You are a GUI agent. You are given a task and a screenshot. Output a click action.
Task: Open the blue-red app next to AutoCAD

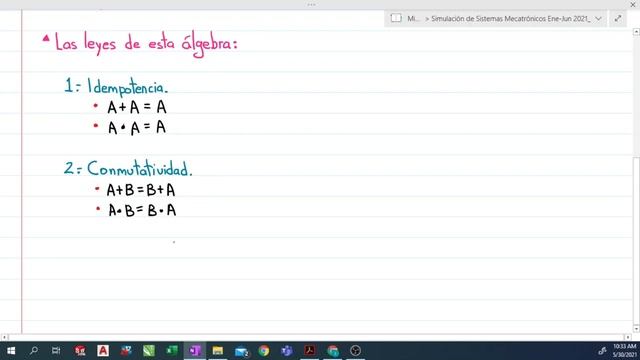tap(126, 351)
